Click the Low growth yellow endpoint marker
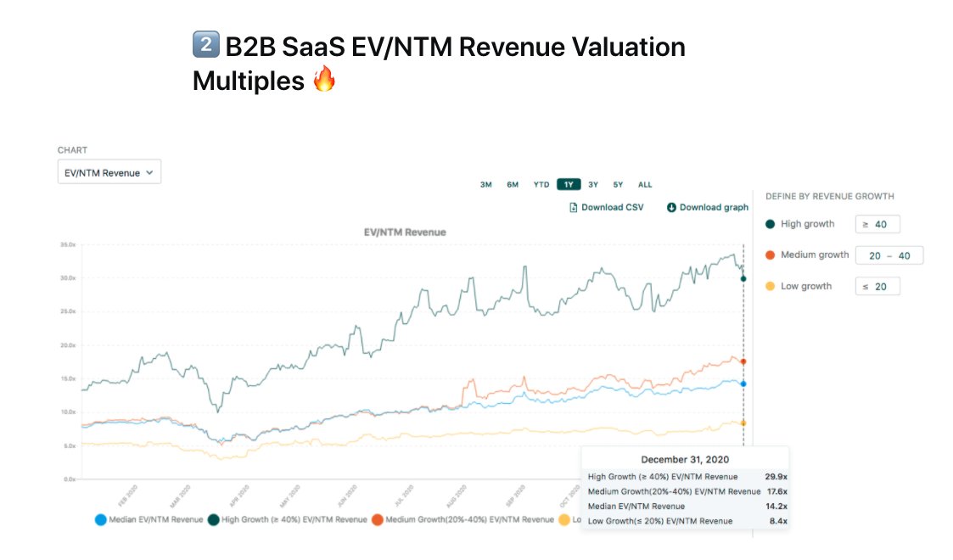The width and height of the screenshot is (953, 560). [x=743, y=423]
